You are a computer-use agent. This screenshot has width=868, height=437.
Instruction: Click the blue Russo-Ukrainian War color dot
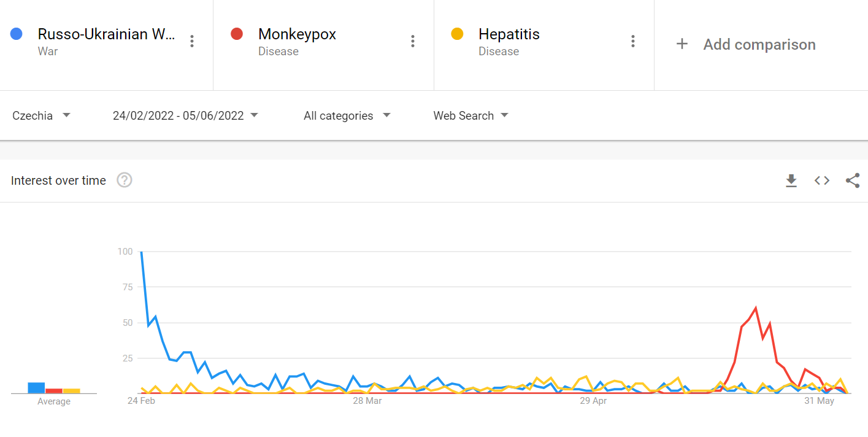pyautogui.click(x=17, y=34)
